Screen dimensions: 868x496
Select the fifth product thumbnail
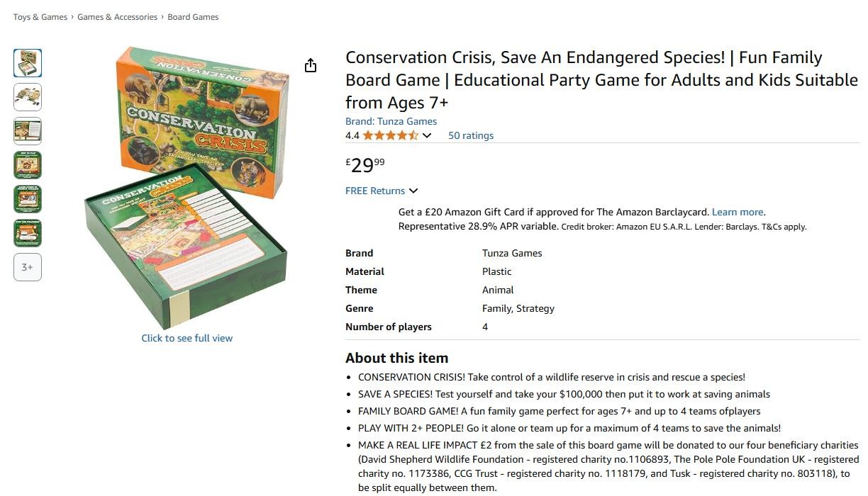[x=28, y=199]
